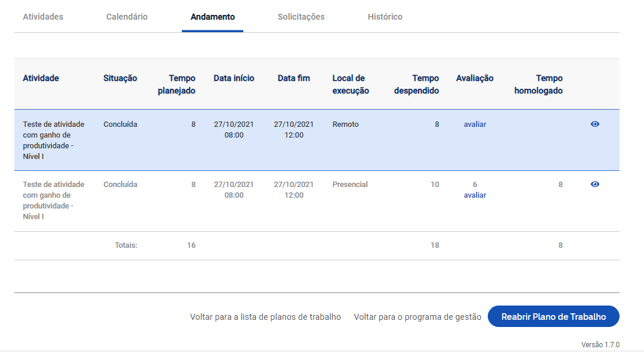
Task: Click the Situação column header
Action: [120, 78]
